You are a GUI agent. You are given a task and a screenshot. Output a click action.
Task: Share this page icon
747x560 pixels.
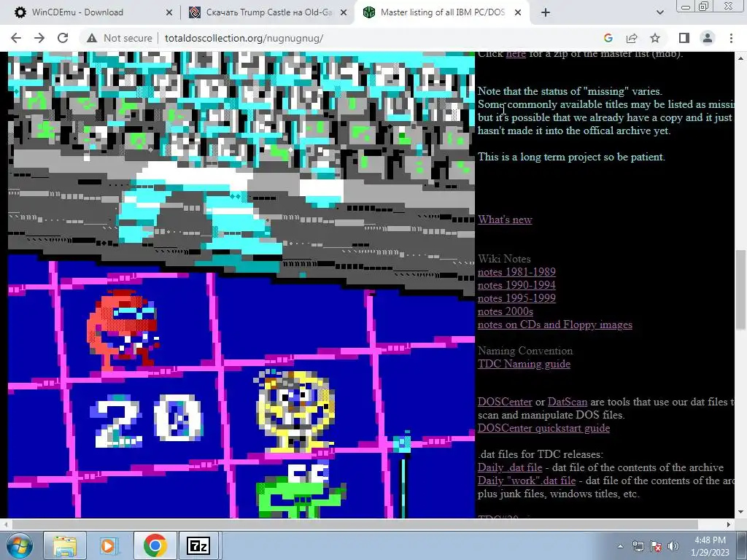632,38
